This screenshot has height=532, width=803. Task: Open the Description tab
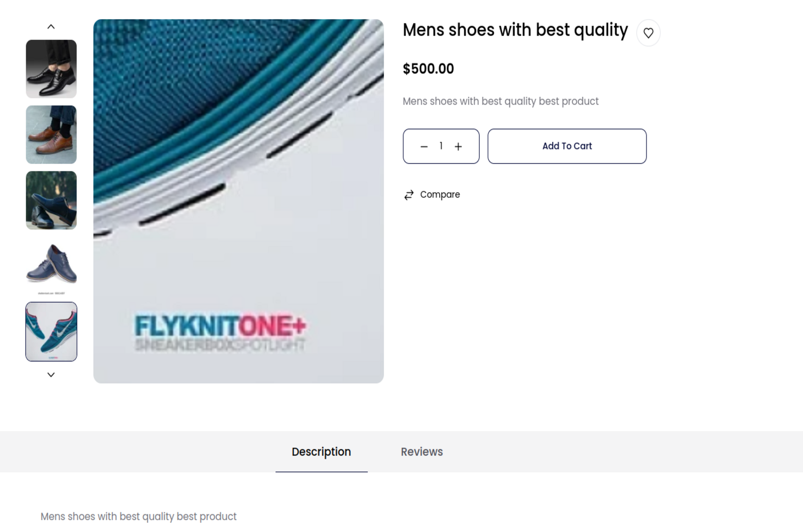(321, 452)
